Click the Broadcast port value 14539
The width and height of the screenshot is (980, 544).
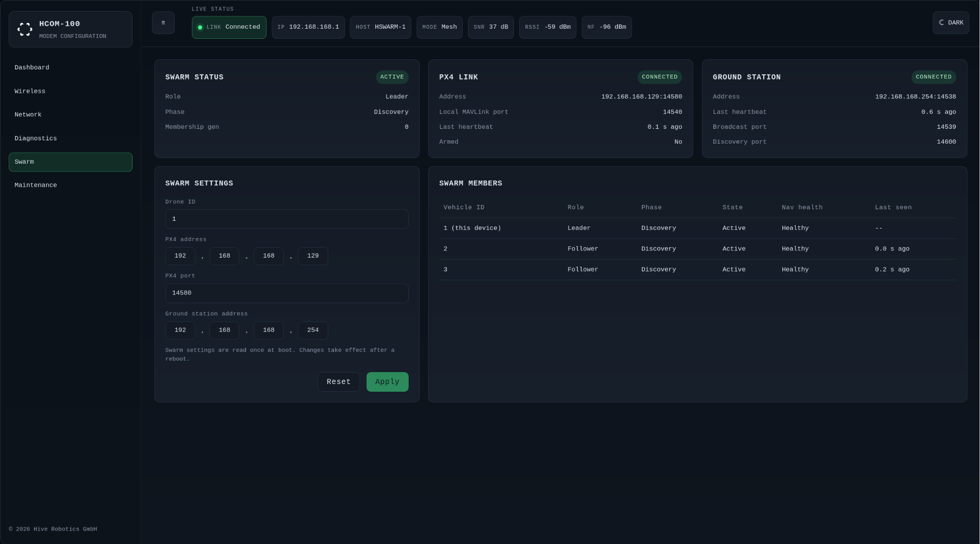(x=946, y=127)
